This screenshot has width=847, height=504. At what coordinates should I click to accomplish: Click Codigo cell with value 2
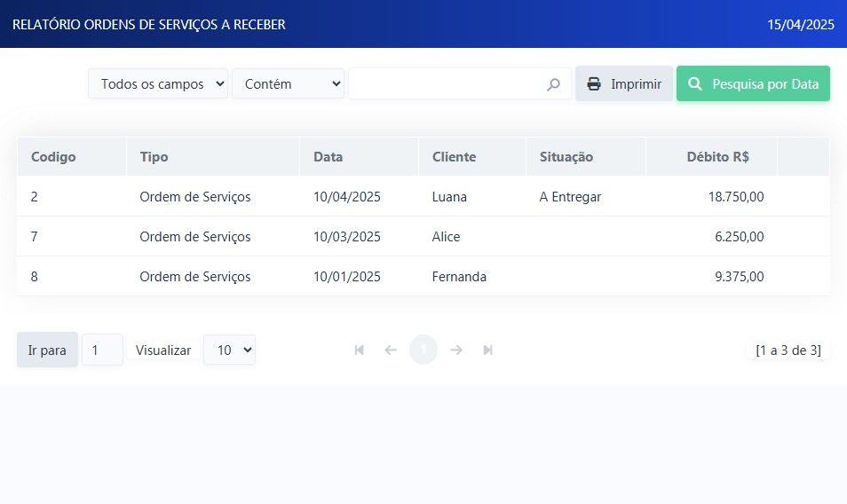click(34, 197)
